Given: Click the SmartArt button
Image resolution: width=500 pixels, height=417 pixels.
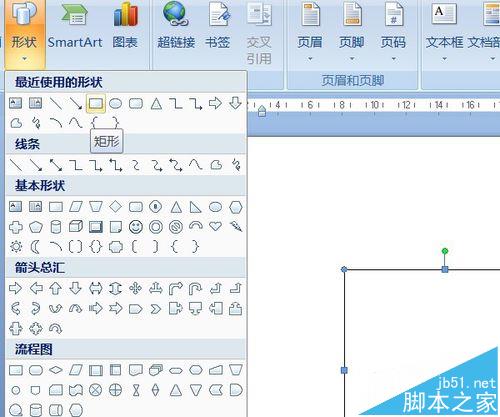Looking at the screenshot, I should (x=75, y=27).
